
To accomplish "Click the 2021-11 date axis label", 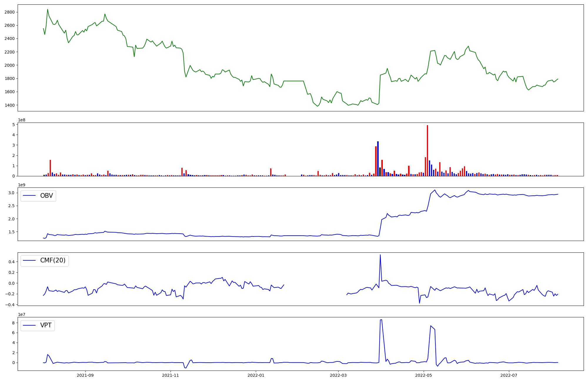I will coord(171,375).
